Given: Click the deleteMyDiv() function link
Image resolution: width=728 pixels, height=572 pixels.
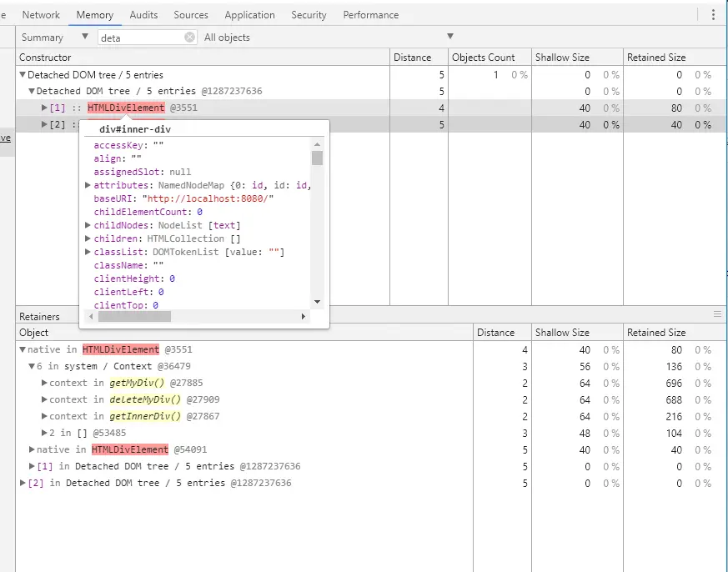Looking at the screenshot, I should [x=145, y=399].
